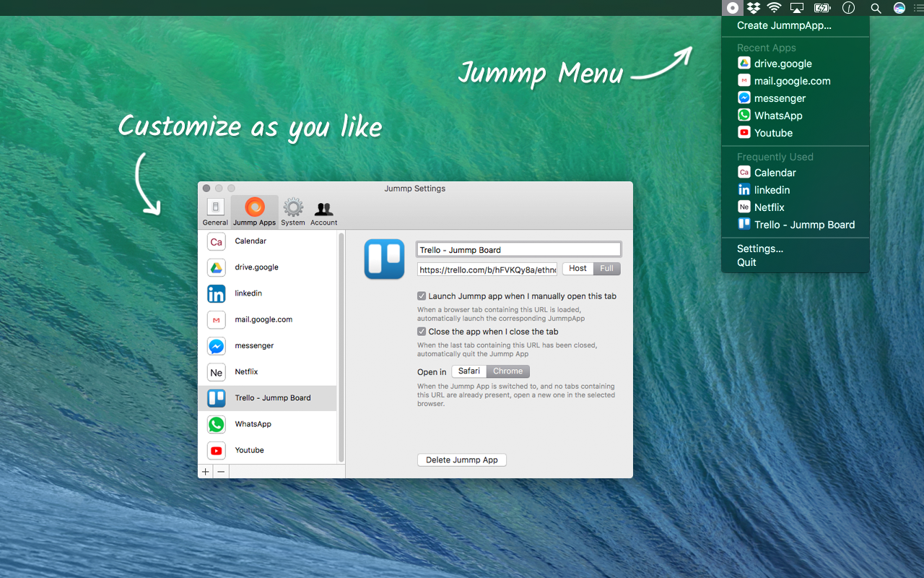
Task: Open Notification Center list icon
Action: [x=918, y=8]
